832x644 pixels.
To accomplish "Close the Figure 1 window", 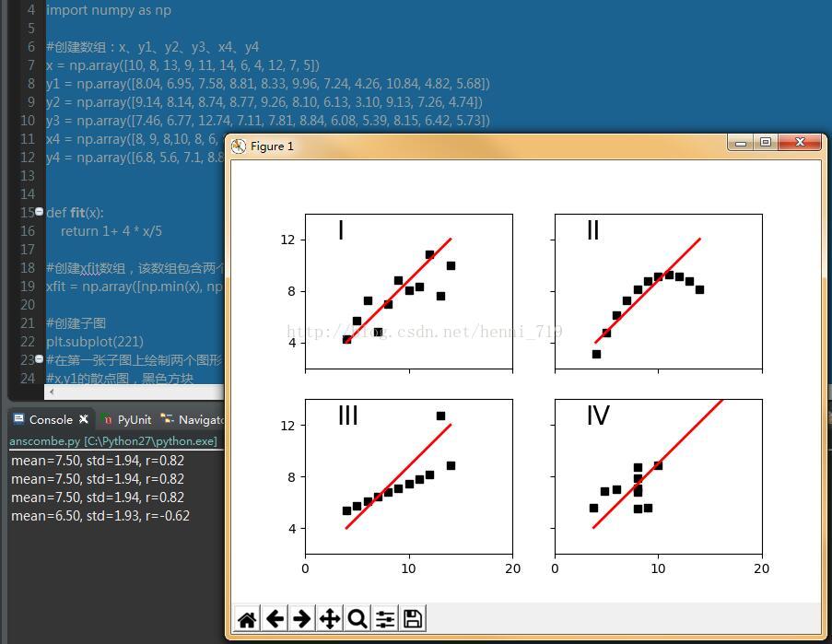I will point(800,142).
